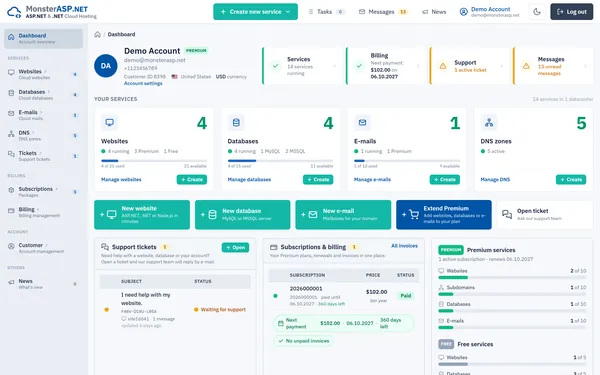The image size is (600, 375).
Task: Click the Customer person icon in sidebar
Action: 11,246
